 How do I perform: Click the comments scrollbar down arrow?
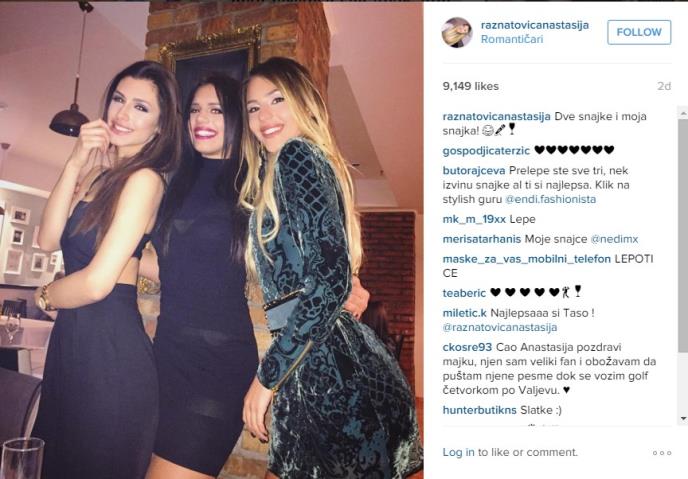[683, 418]
